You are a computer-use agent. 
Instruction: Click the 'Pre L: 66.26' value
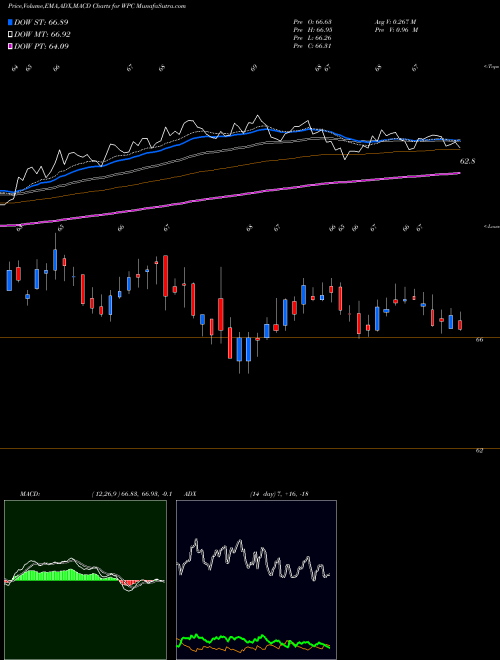(x=312, y=38)
